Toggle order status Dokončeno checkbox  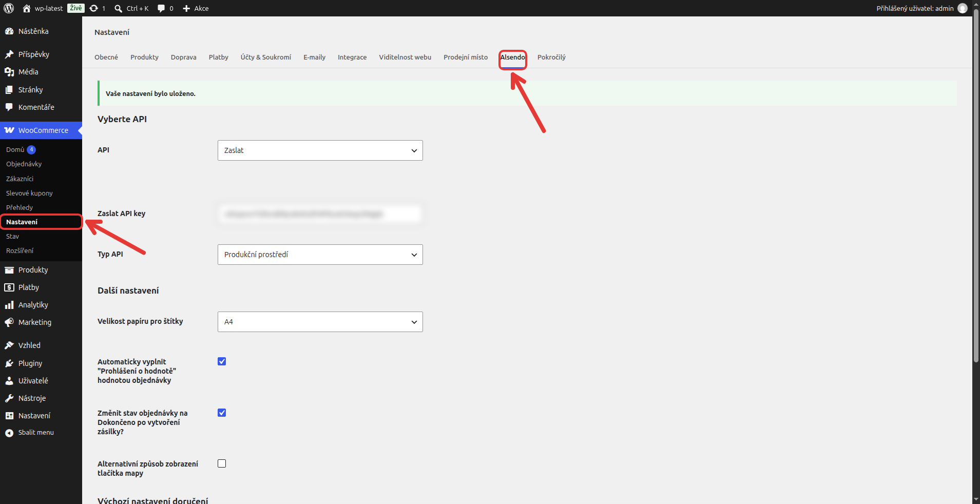[x=222, y=413]
